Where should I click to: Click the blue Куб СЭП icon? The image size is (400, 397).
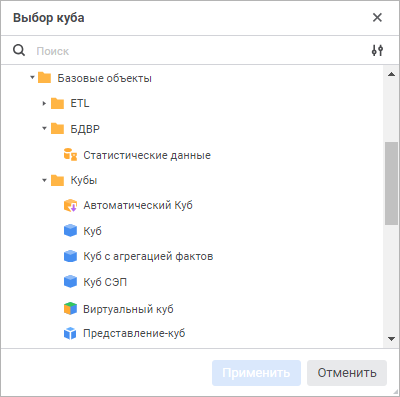pos(70,282)
